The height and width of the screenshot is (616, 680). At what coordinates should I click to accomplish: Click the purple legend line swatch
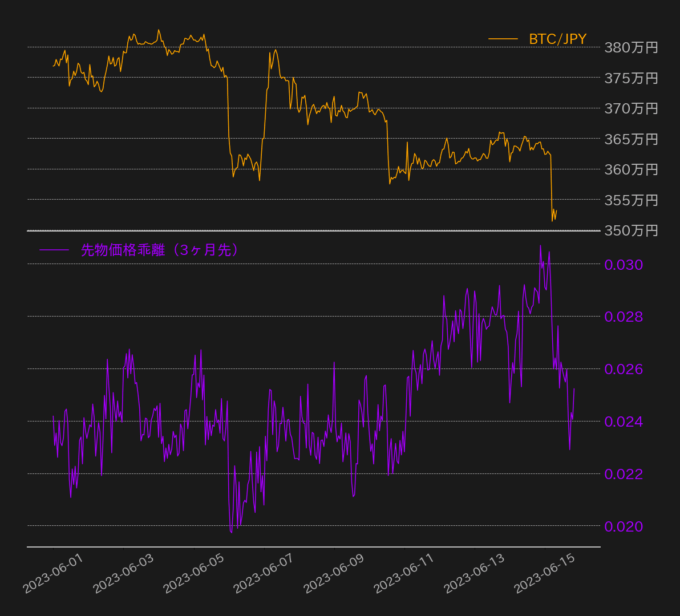click(x=54, y=250)
